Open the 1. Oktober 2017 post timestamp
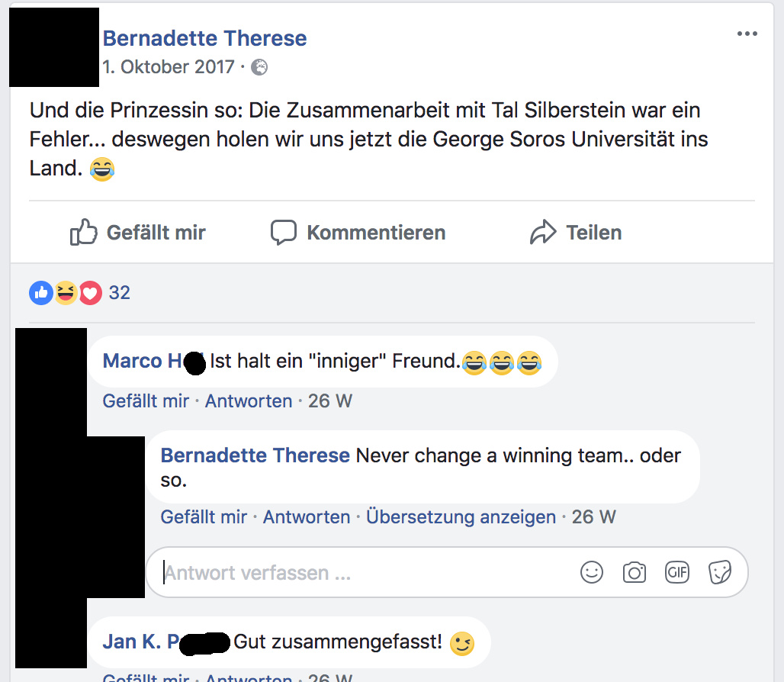This screenshot has width=784, height=682. click(169, 67)
